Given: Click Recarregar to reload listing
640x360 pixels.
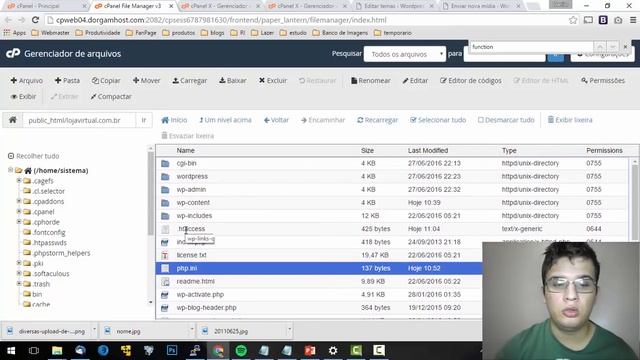Looking at the screenshot, I should click(377, 120).
